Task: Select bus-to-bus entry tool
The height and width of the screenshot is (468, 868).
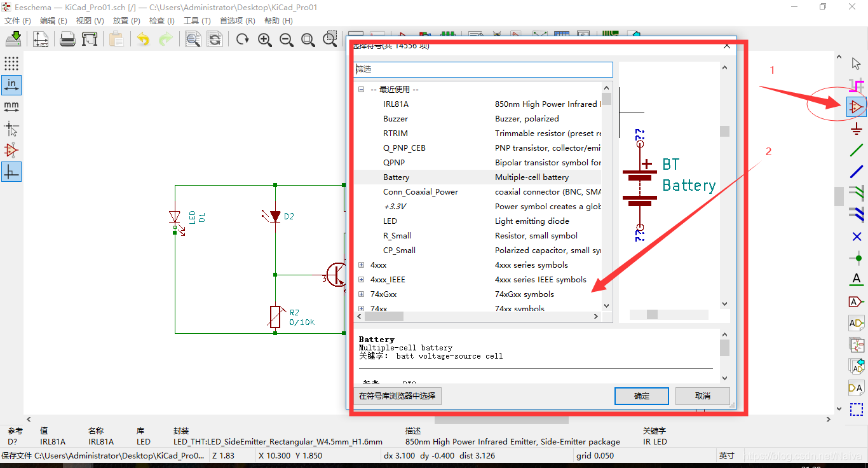Action: click(x=857, y=214)
